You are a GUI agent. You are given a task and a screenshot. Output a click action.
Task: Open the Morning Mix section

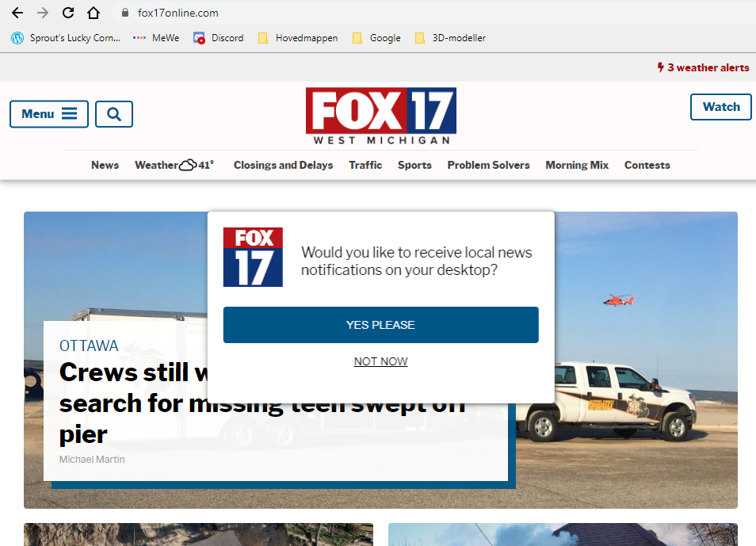coord(577,165)
